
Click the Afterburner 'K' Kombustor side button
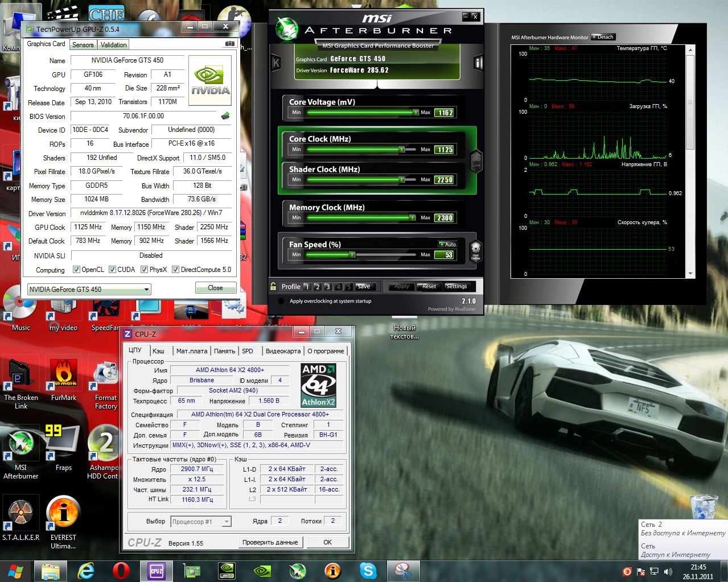[x=276, y=63]
